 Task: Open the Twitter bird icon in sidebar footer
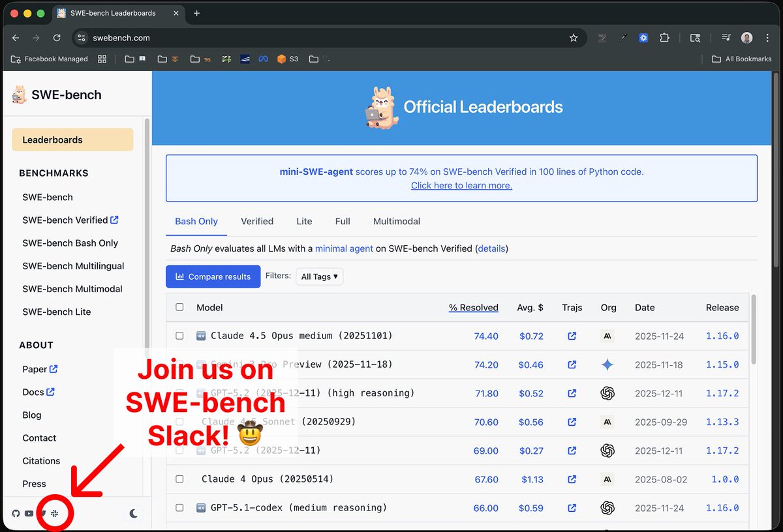43,514
